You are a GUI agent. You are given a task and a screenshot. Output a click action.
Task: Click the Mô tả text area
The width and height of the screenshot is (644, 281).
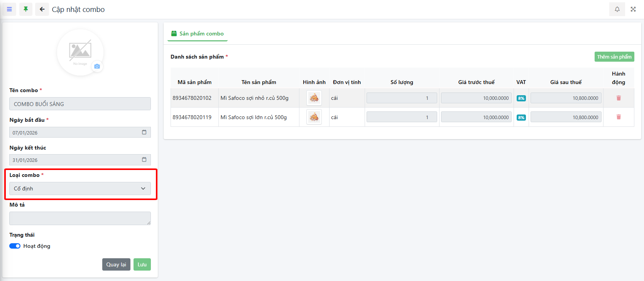click(x=80, y=218)
